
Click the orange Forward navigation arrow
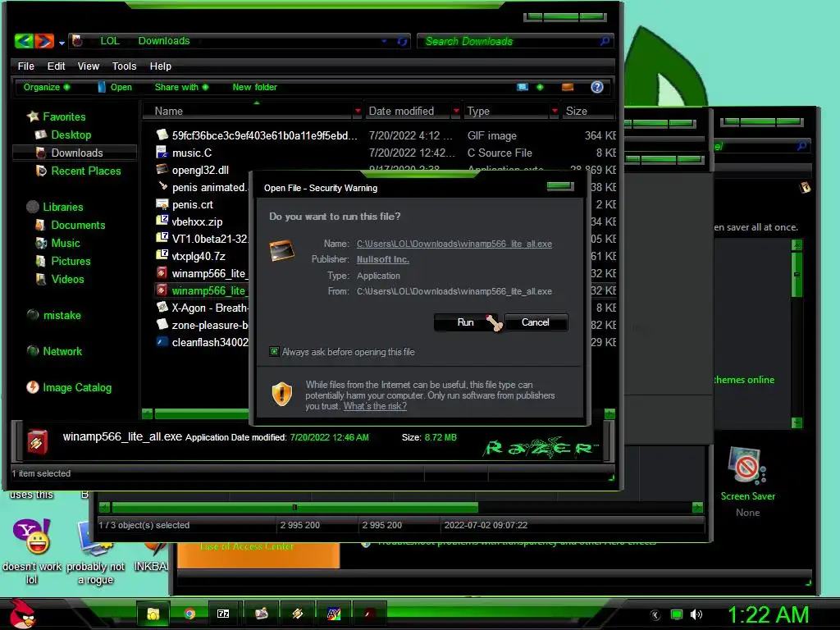click(44, 41)
